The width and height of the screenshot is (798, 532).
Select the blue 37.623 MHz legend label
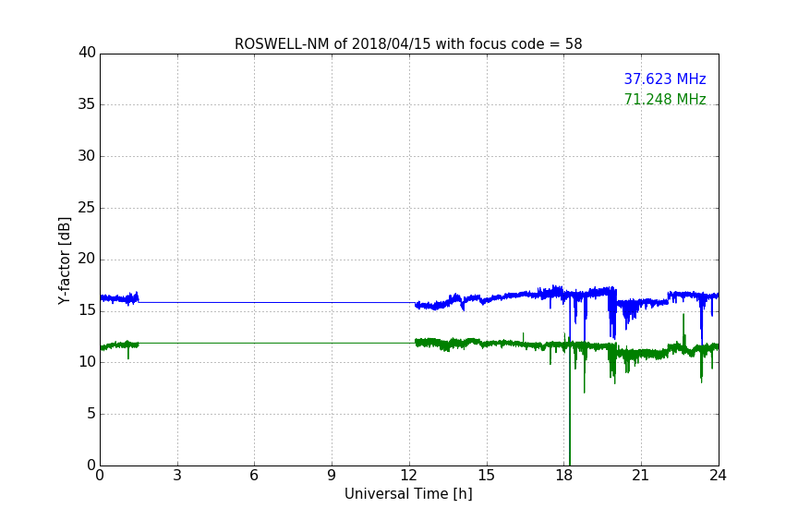coord(665,79)
